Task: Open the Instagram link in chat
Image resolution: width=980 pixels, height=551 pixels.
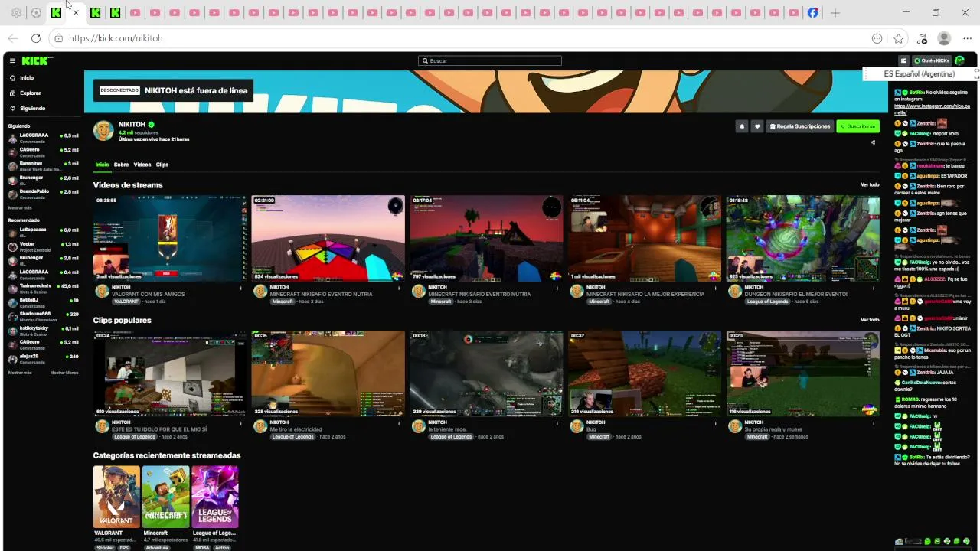Action: click(x=932, y=109)
